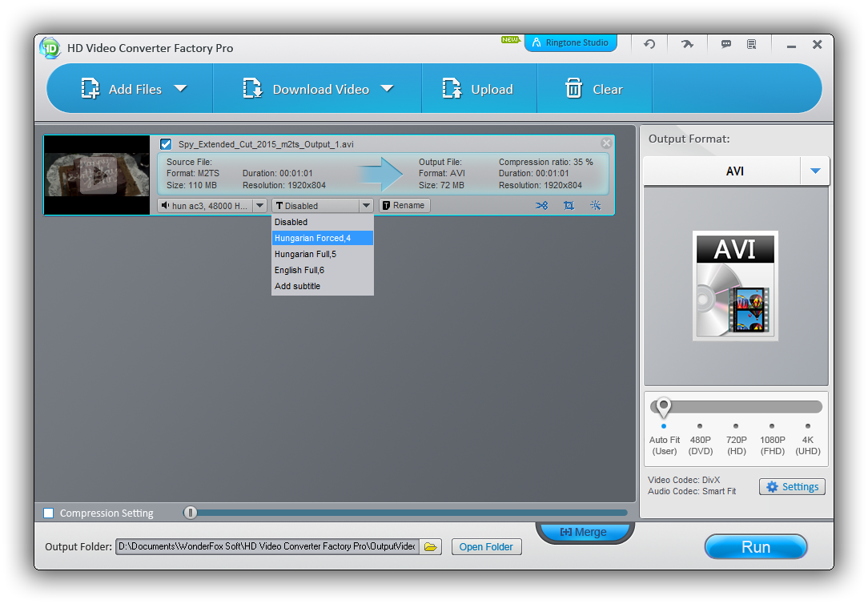
Task: Open the Effects tool for the video
Action: point(595,205)
